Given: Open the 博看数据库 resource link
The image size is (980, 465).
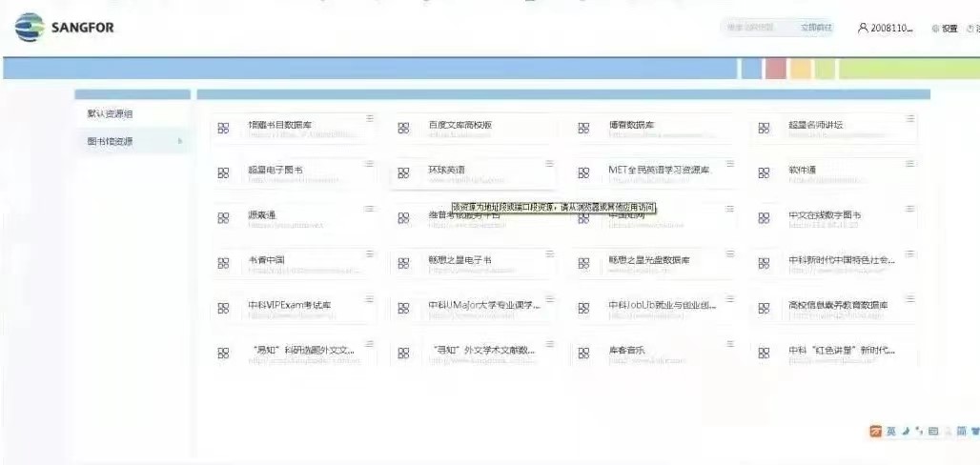Looking at the screenshot, I should click(x=632, y=125).
